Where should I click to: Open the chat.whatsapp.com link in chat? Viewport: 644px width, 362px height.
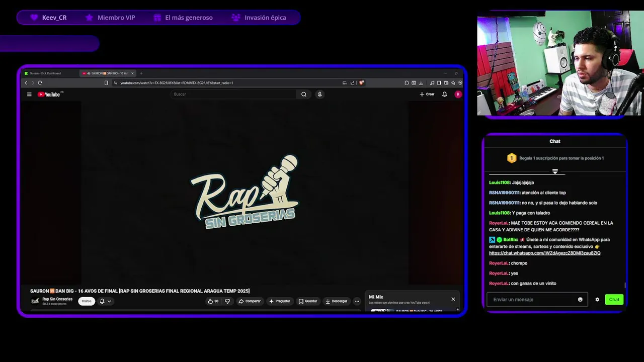point(544,253)
